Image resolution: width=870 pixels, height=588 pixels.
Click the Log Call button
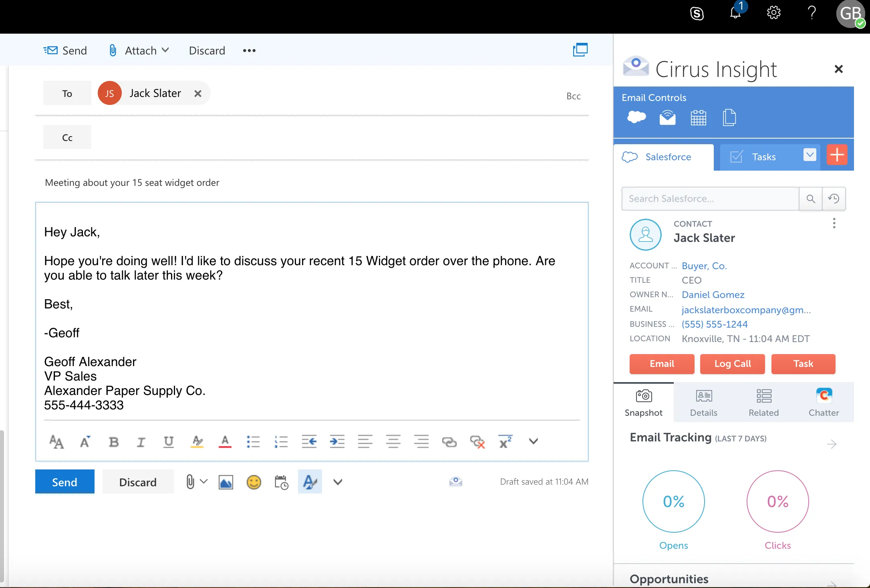pos(732,364)
